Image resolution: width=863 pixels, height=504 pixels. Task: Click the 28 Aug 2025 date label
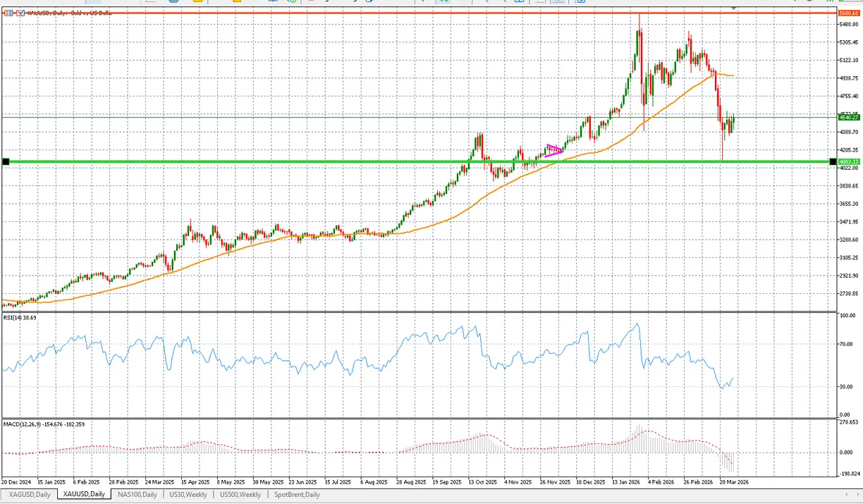tap(411, 483)
